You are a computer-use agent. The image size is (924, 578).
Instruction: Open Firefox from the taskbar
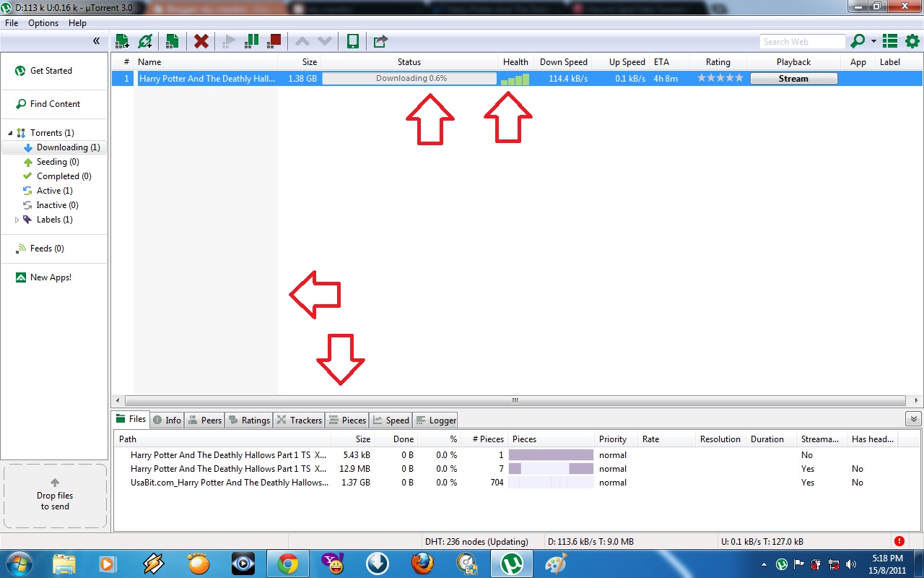point(422,564)
